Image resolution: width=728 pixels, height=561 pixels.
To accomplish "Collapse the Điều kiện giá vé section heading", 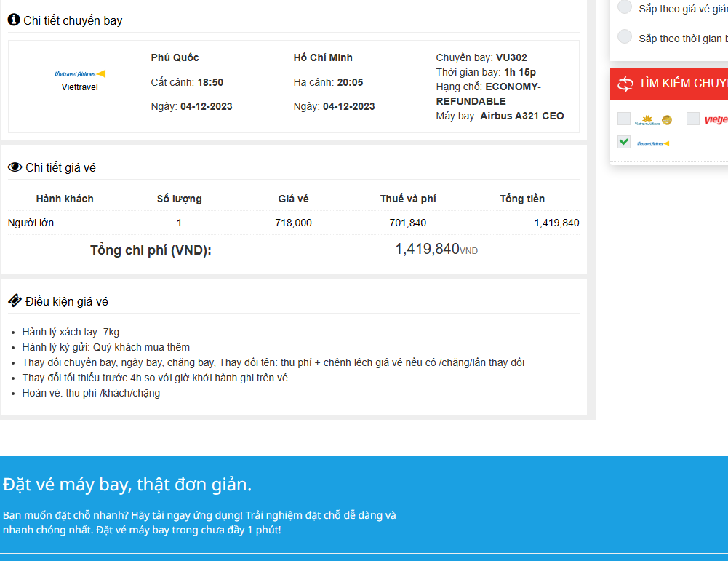I will click(67, 301).
